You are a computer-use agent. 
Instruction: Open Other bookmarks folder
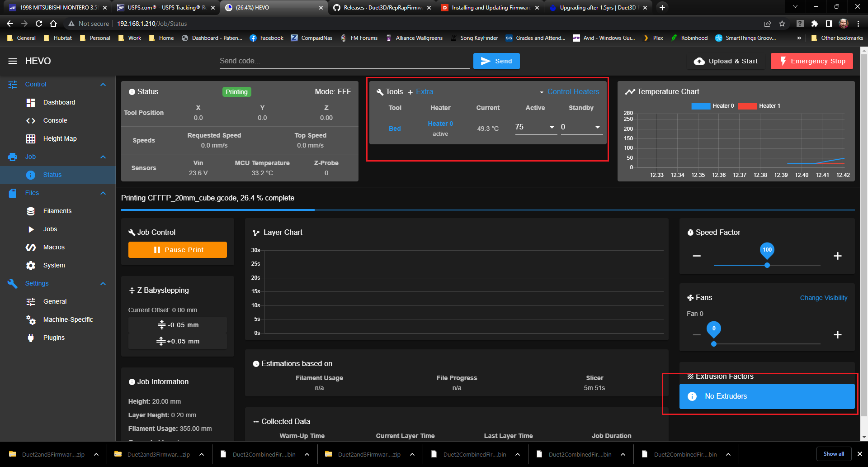tap(837, 38)
